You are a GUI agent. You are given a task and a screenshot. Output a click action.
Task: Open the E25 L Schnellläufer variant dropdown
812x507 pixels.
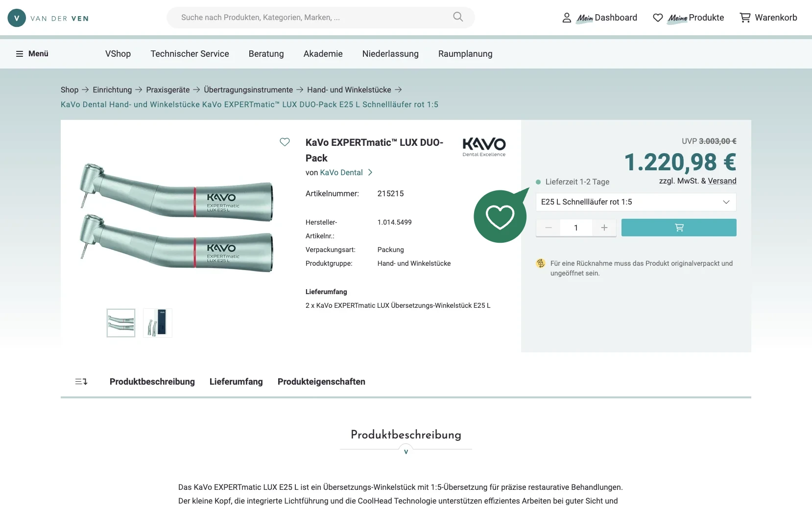[x=636, y=202]
